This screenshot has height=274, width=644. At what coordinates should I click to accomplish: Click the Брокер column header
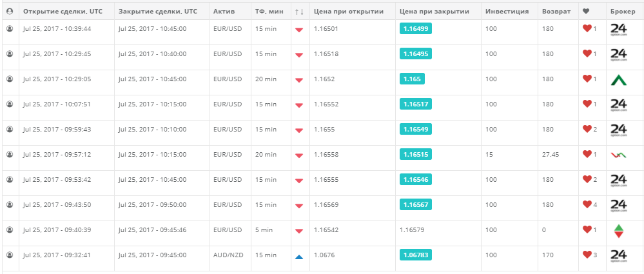623,12
